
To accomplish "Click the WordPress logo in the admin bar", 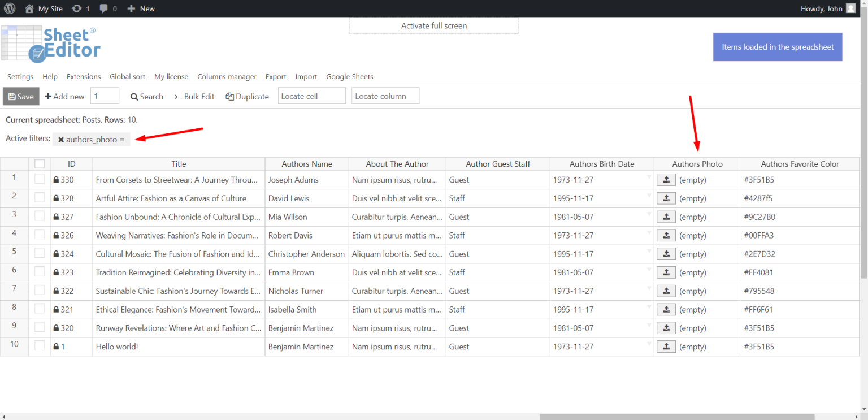I will point(10,8).
